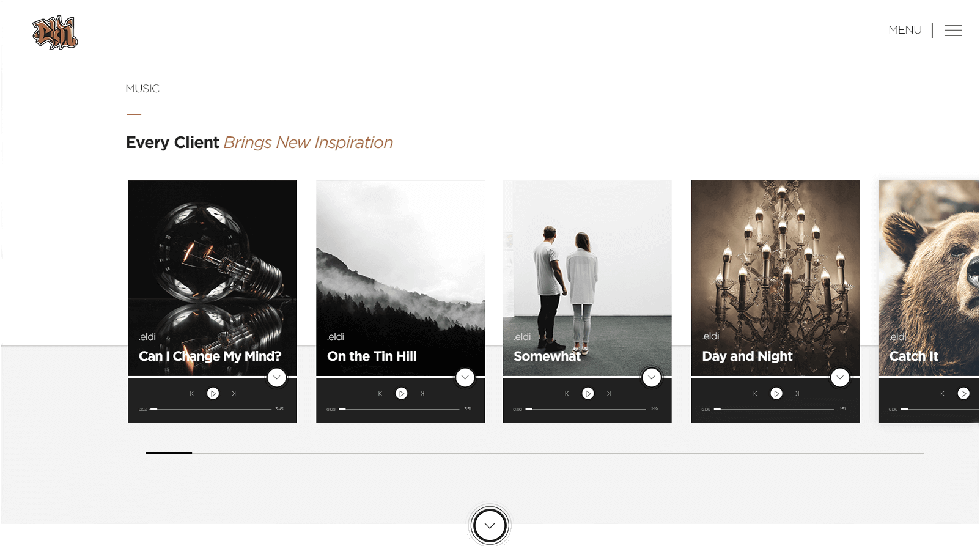Expand details for Somewhat card
The width and height of the screenshot is (980, 546).
click(x=652, y=378)
